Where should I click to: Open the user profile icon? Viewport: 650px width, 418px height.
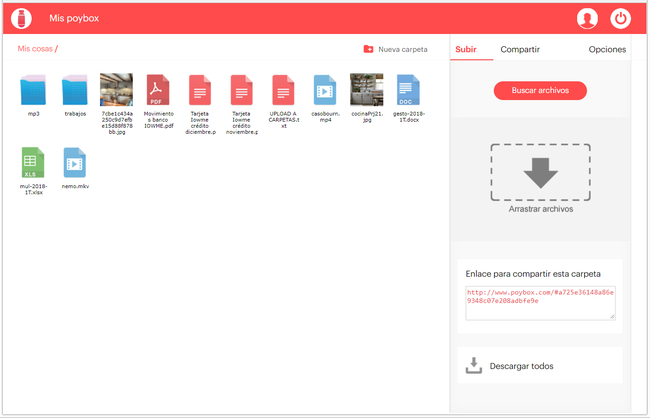tap(587, 19)
